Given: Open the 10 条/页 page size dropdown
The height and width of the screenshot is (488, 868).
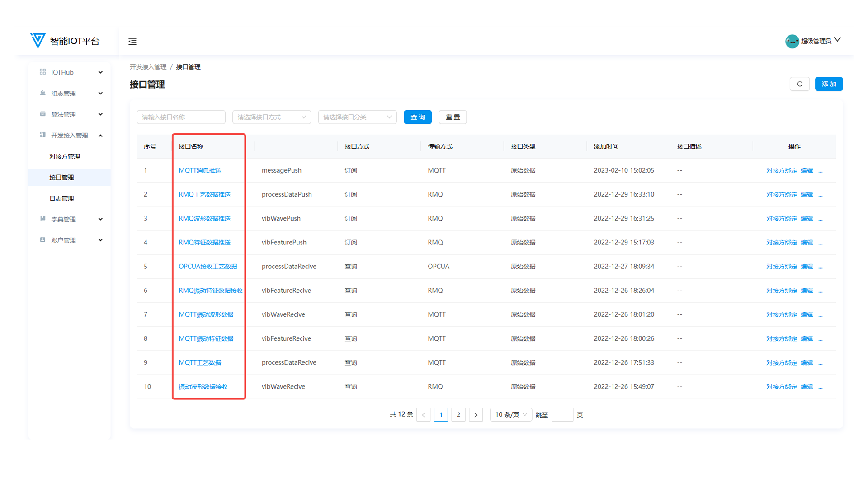Looking at the screenshot, I should coord(510,415).
